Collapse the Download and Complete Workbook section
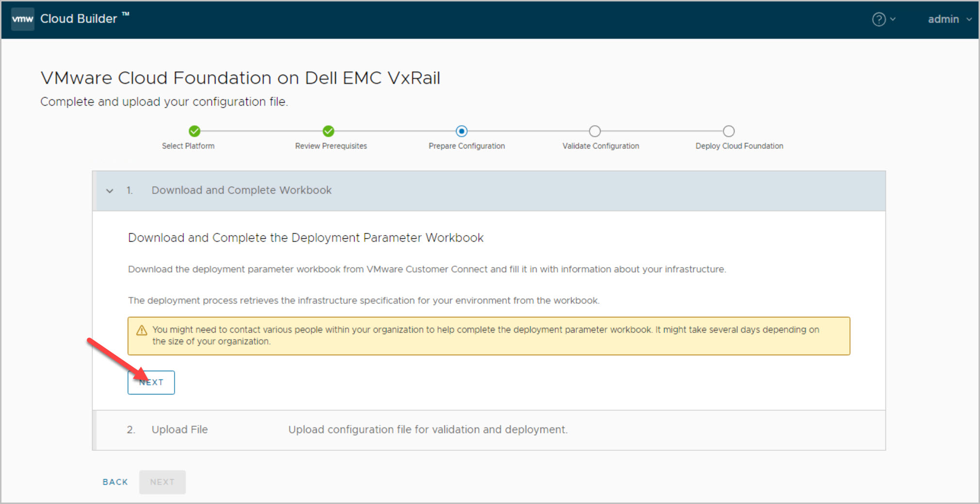The image size is (980, 504). coord(110,191)
